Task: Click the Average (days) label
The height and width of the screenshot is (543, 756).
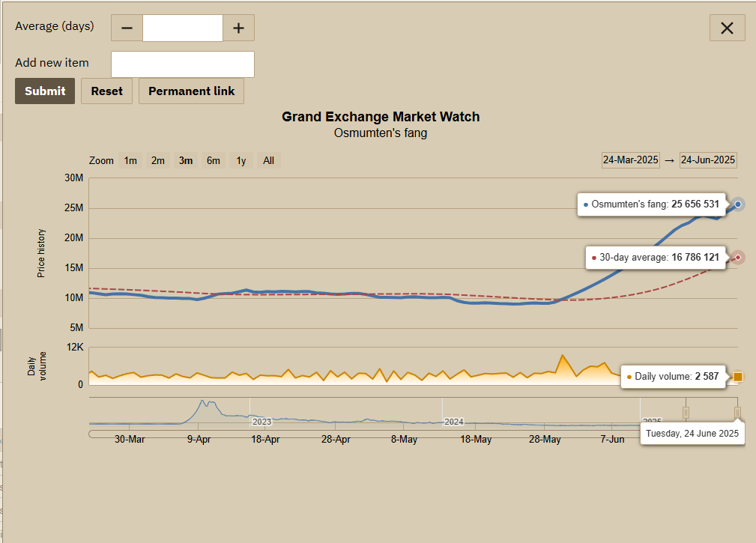Action: pos(55,26)
